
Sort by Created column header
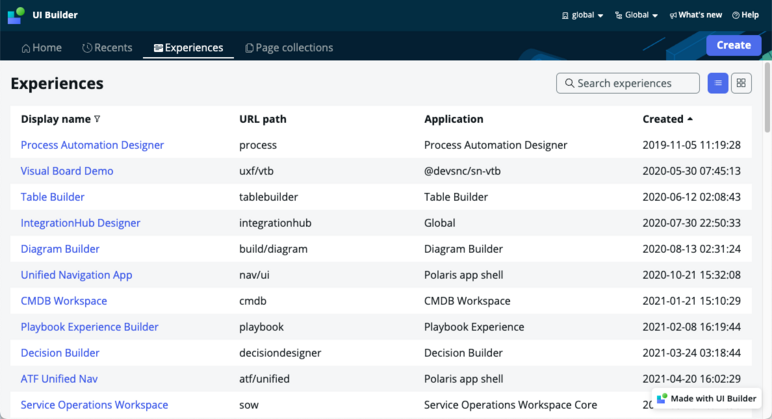click(663, 119)
